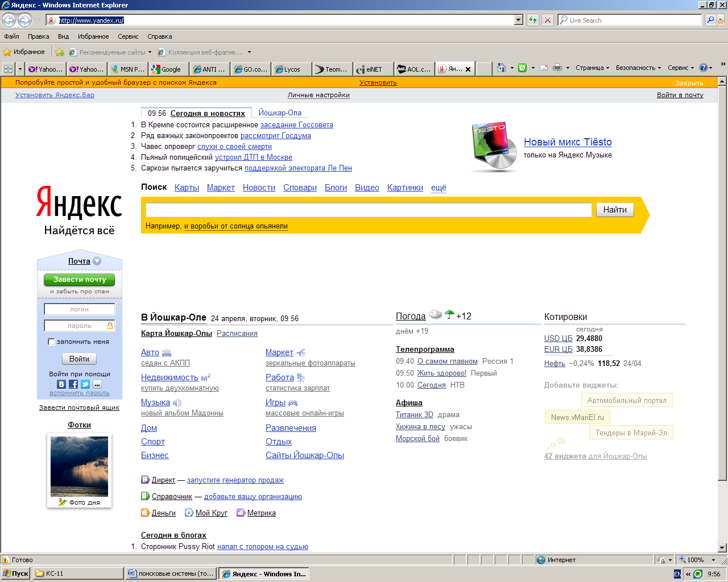
Task: Click the weather cloud icon near Погода
Action: click(435, 314)
